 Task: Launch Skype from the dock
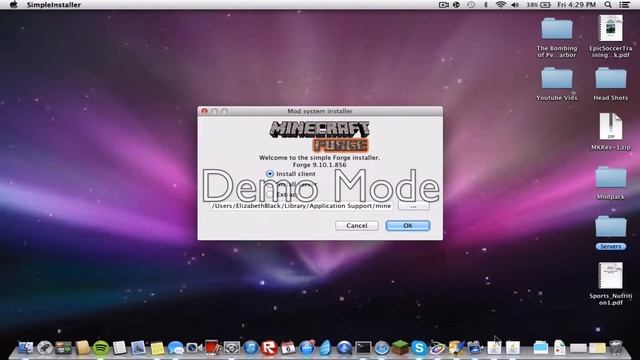(419, 348)
